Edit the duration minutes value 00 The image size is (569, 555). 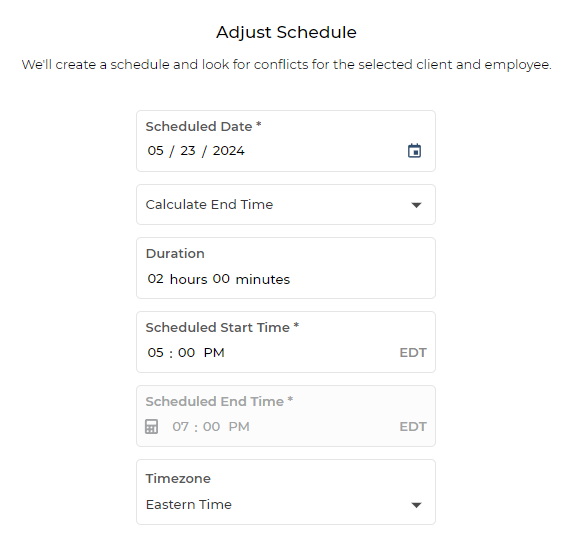[221, 279]
